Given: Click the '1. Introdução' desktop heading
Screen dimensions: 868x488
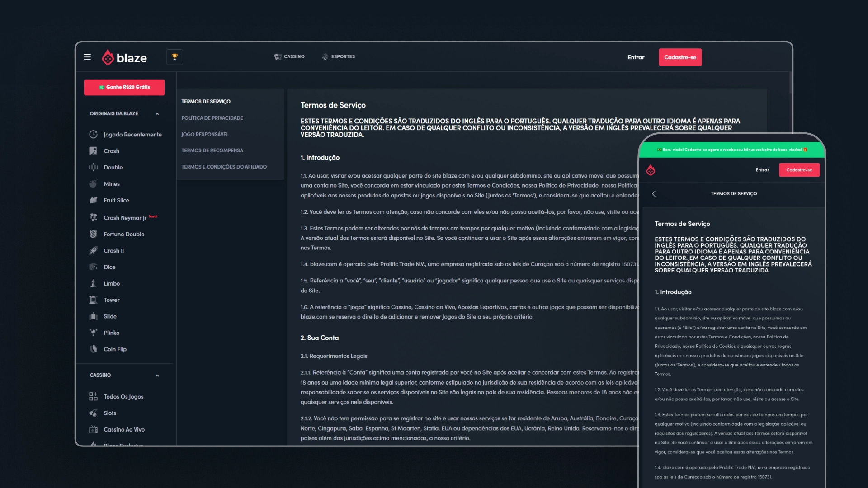Looking at the screenshot, I should pyautogui.click(x=320, y=158).
